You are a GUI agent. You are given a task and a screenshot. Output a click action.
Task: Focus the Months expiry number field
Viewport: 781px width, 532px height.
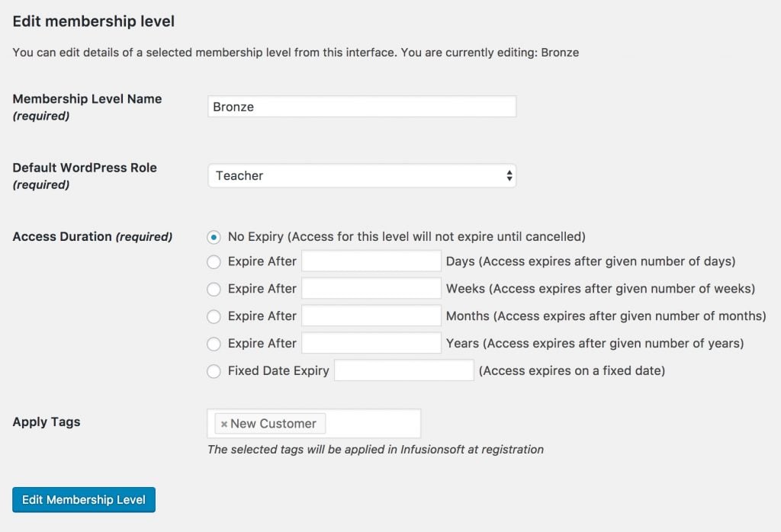coord(371,316)
